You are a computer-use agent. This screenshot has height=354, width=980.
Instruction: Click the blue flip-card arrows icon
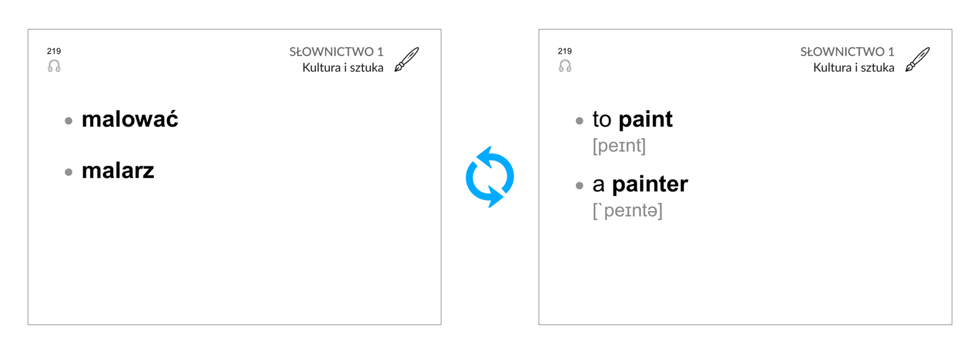pyautogui.click(x=490, y=177)
